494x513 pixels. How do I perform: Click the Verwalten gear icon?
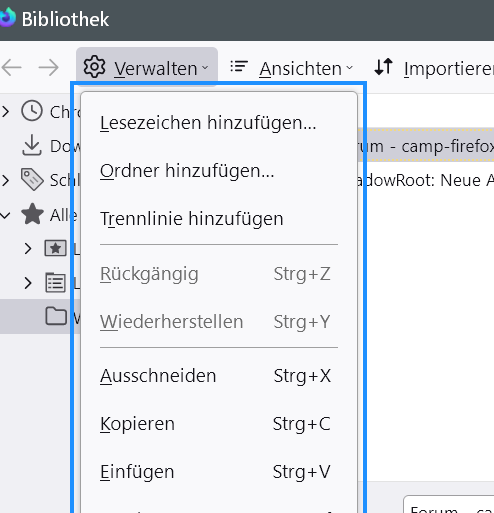[94, 67]
